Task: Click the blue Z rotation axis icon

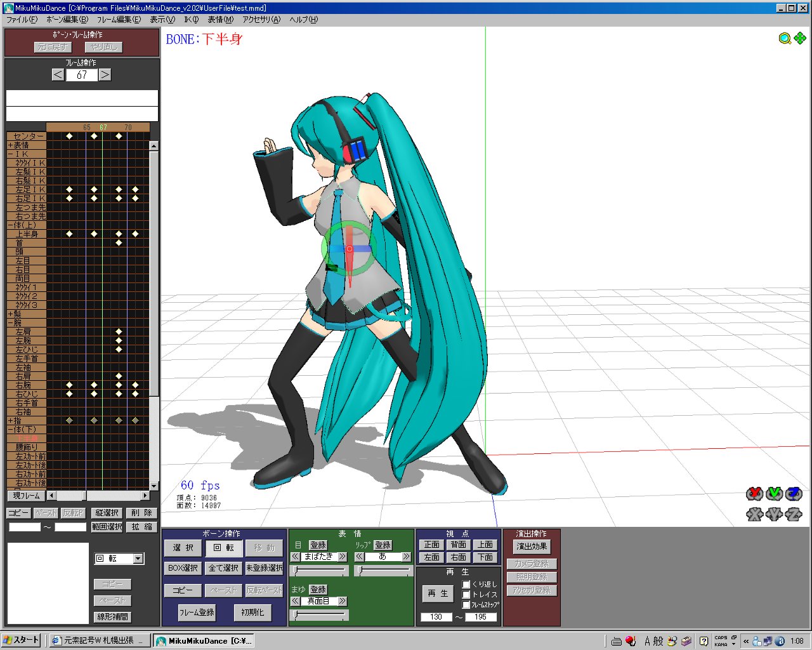Action: [794, 493]
